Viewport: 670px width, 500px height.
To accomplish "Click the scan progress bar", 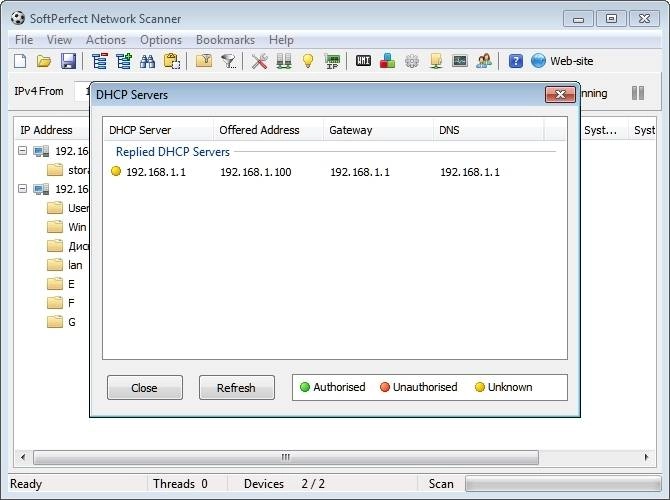I will [563, 484].
